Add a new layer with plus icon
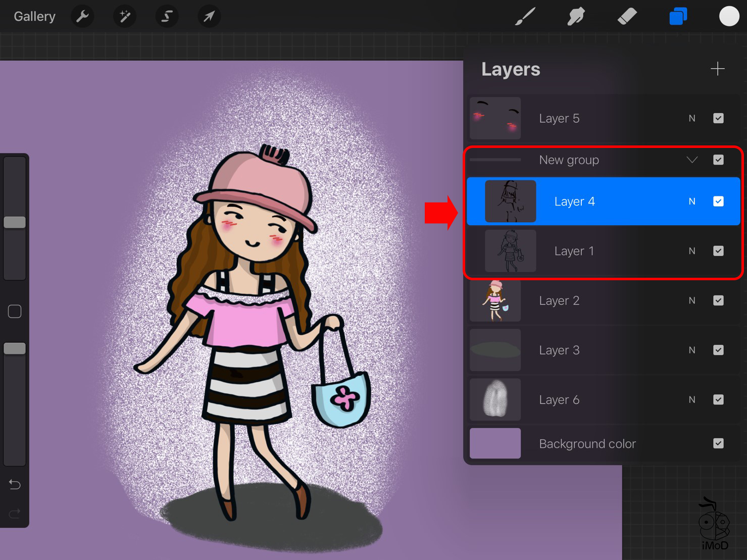This screenshot has height=560, width=747. pyautogui.click(x=717, y=69)
